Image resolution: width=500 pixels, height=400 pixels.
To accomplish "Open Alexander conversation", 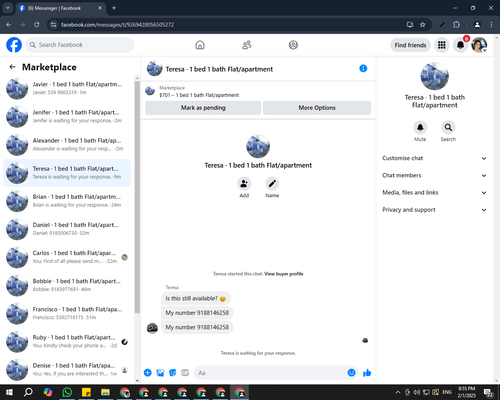I will (x=67, y=145).
